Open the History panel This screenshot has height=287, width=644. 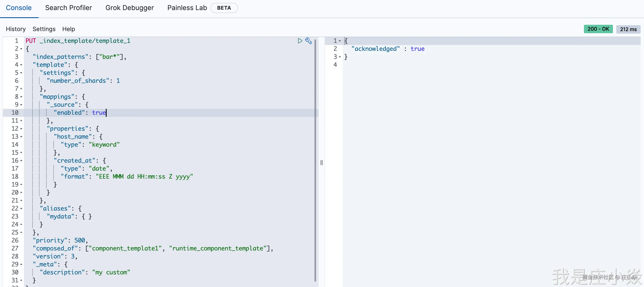point(16,29)
